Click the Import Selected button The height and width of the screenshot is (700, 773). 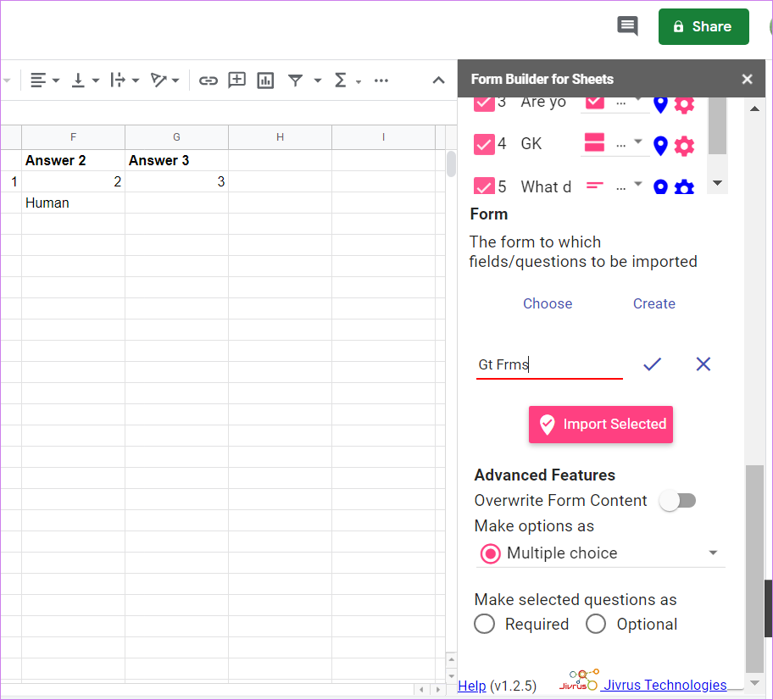tap(601, 425)
